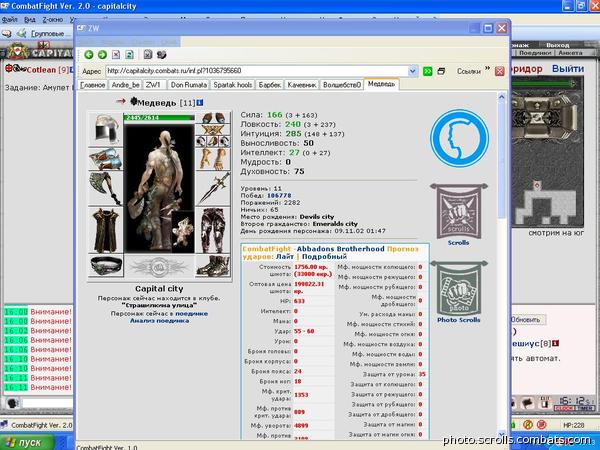Click the gray document icon in ZW toolbar

pos(148,55)
